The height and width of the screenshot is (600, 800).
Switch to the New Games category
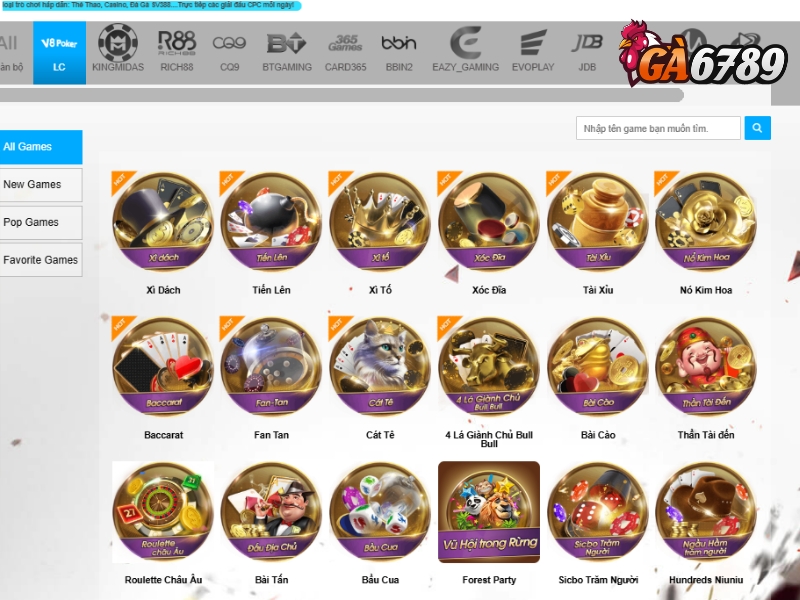click(40, 185)
